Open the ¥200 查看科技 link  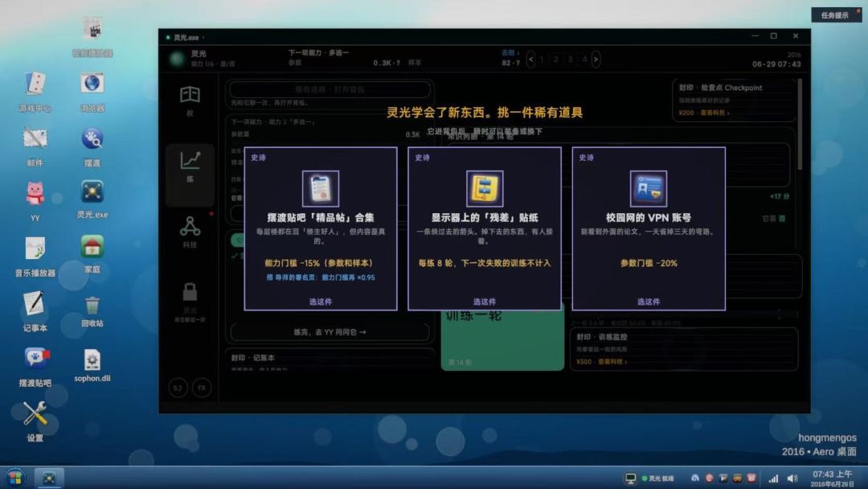704,113
